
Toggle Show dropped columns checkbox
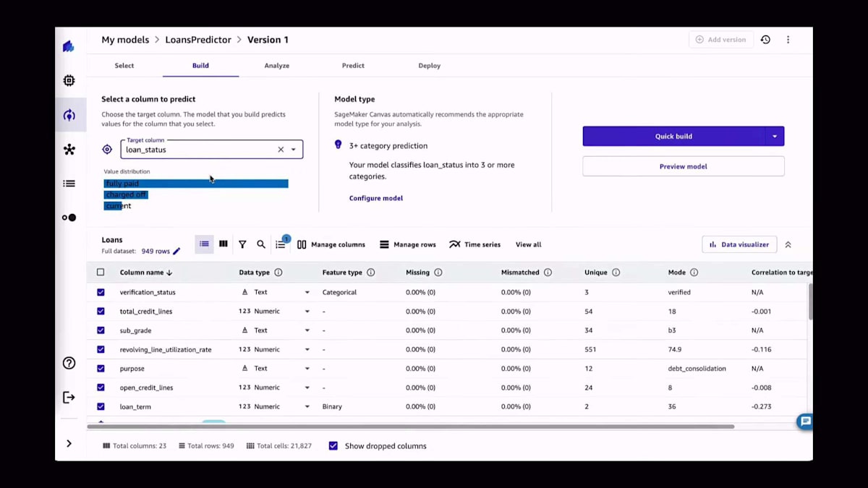click(333, 446)
